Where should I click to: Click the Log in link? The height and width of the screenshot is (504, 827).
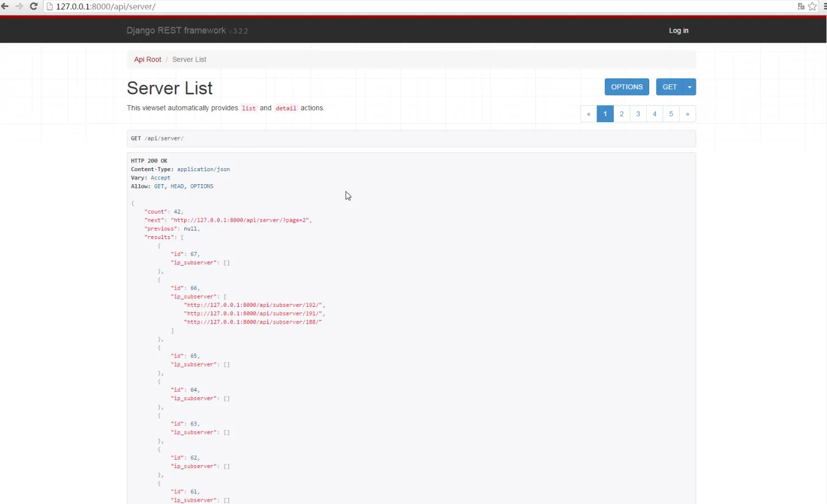[x=678, y=31]
